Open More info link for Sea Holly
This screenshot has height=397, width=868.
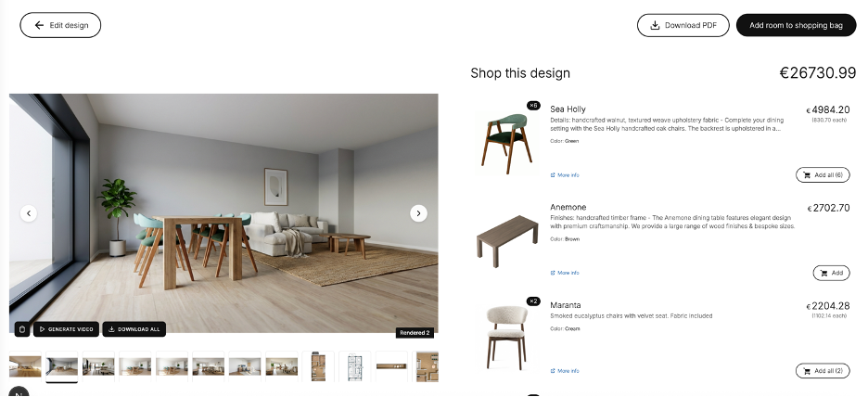coord(565,175)
